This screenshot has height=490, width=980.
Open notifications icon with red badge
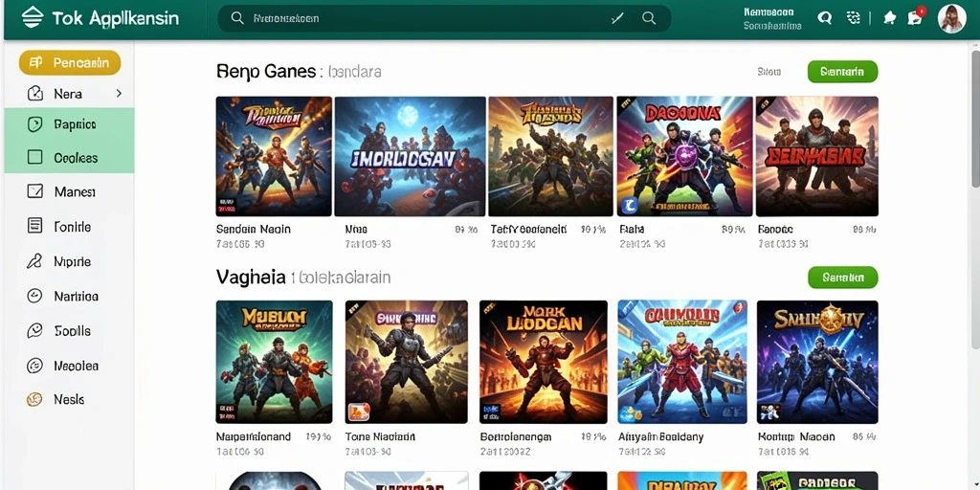916,17
